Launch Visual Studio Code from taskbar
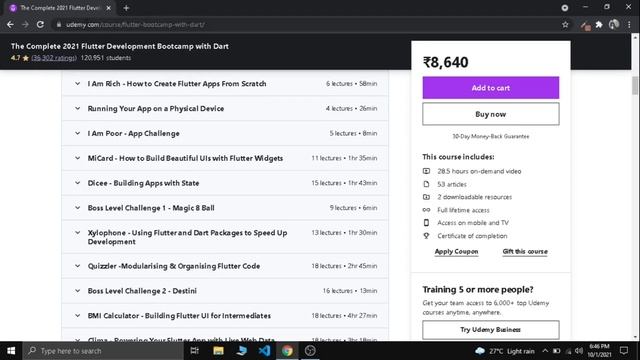 (264, 351)
